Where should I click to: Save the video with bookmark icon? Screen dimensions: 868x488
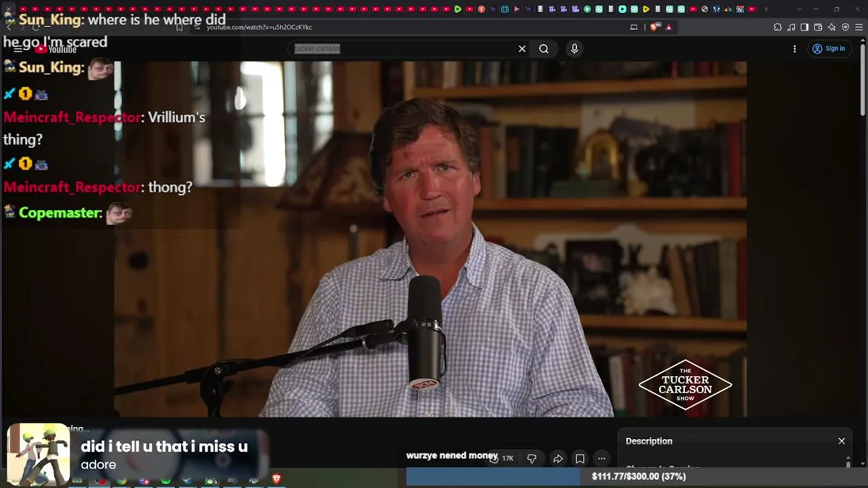pos(580,459)
